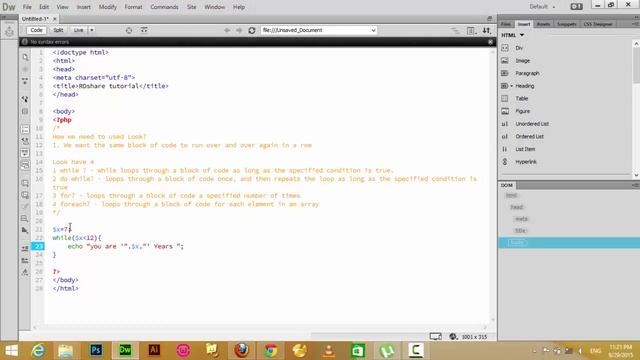Insert a Hyperlink from Insert panel

pos(526,162)
